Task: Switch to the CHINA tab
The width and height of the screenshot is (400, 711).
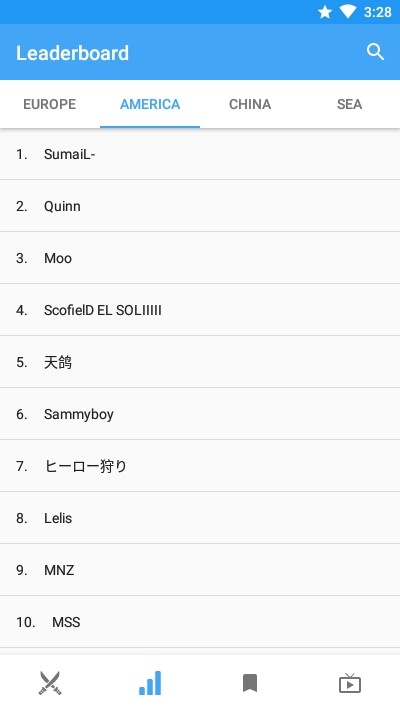Action: [250, 104]
